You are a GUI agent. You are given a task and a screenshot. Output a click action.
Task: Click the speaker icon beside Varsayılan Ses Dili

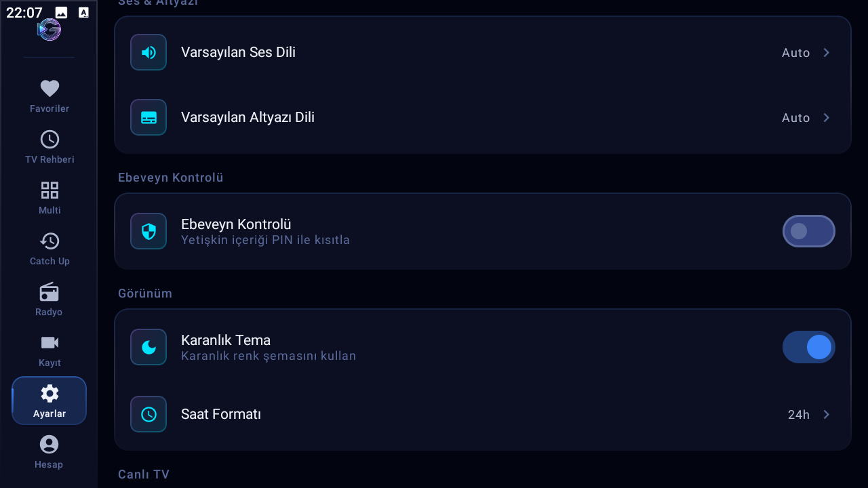coord(149,52)
